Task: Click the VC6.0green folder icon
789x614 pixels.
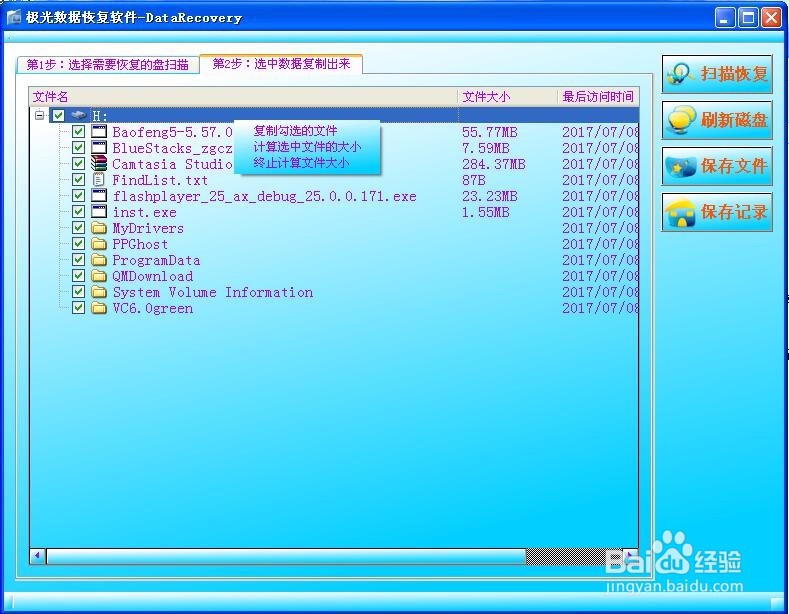Action: click(x=99, y=308)
